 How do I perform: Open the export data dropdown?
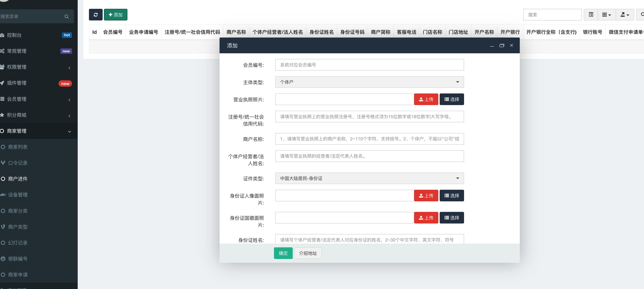(625, 15)
